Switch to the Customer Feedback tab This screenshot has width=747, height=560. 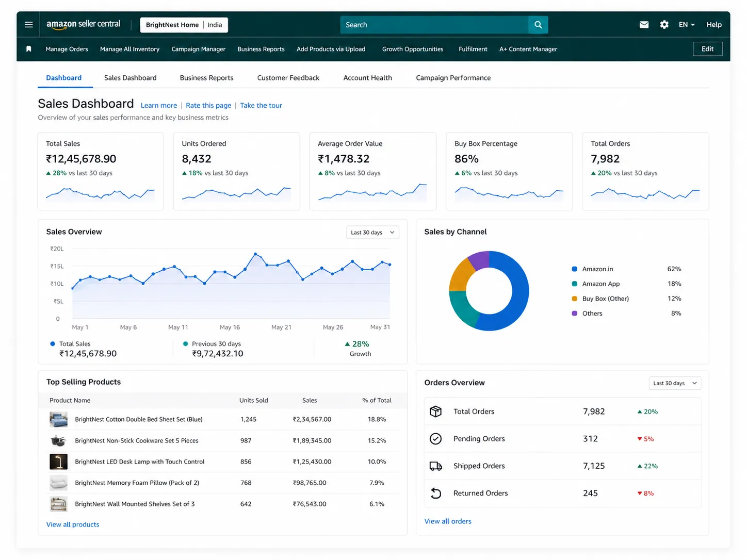(288, 78)
